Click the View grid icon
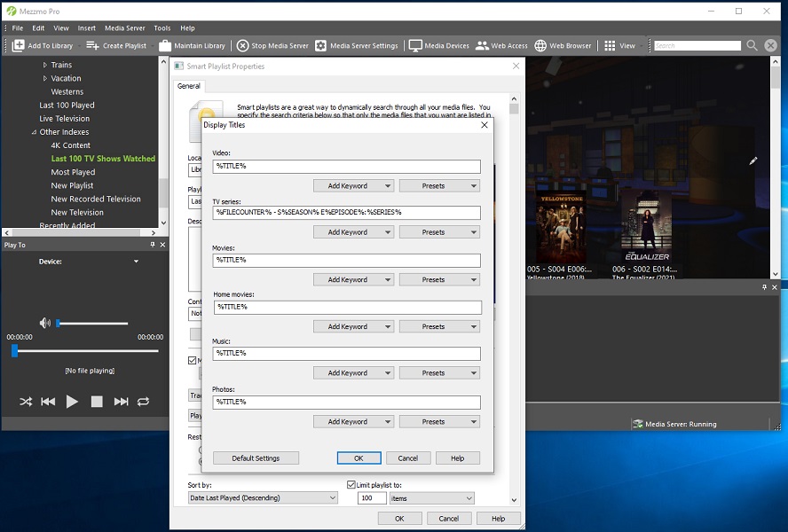 [x=610, y=46]
